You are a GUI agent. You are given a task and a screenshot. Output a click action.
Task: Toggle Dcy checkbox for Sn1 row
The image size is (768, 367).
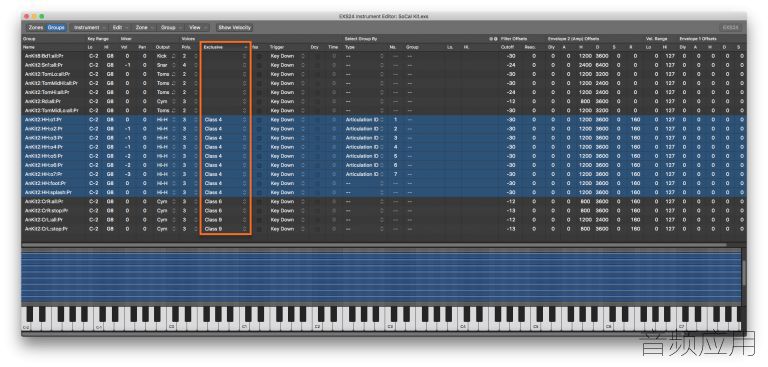pos(316,65)
